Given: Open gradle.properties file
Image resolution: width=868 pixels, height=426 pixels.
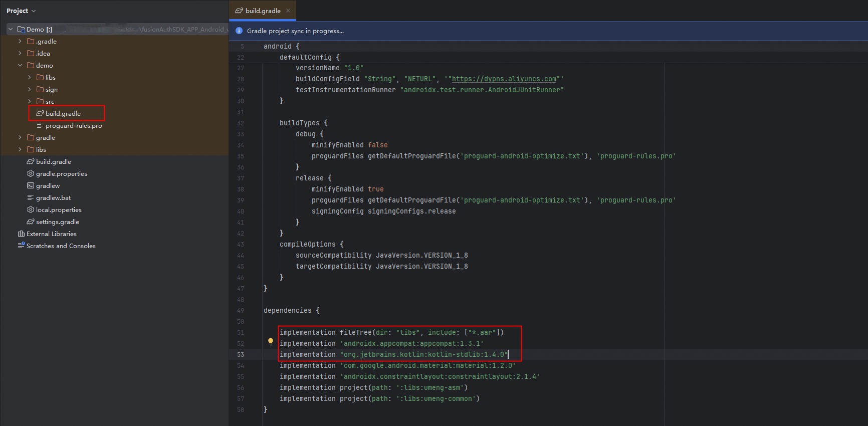Looking at the screenshot, I should coord(62,173).
